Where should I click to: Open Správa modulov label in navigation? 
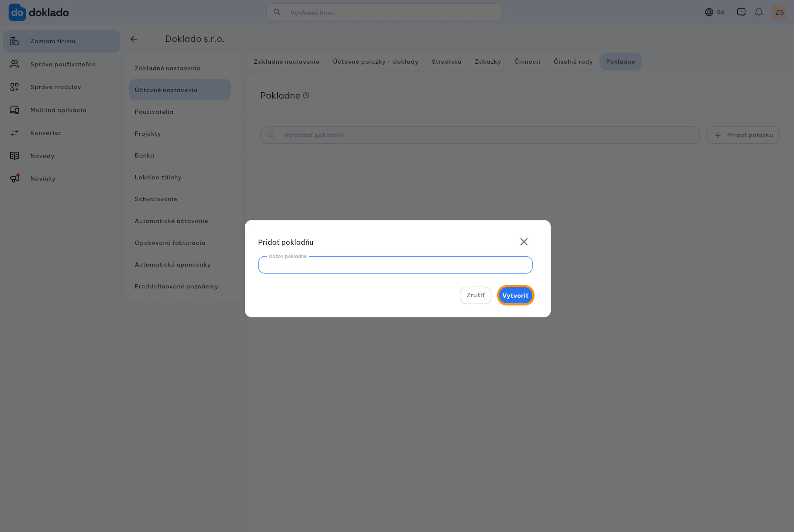56,87
